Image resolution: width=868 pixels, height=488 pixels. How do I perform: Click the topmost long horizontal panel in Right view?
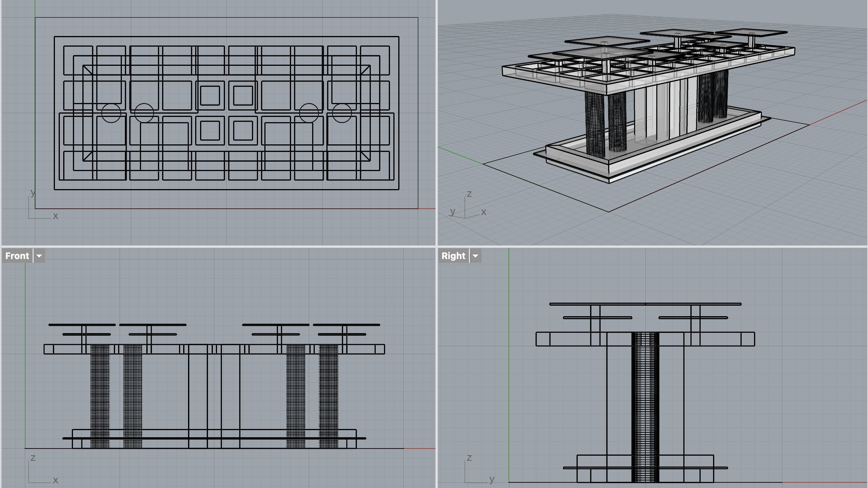tap(645, 304)
